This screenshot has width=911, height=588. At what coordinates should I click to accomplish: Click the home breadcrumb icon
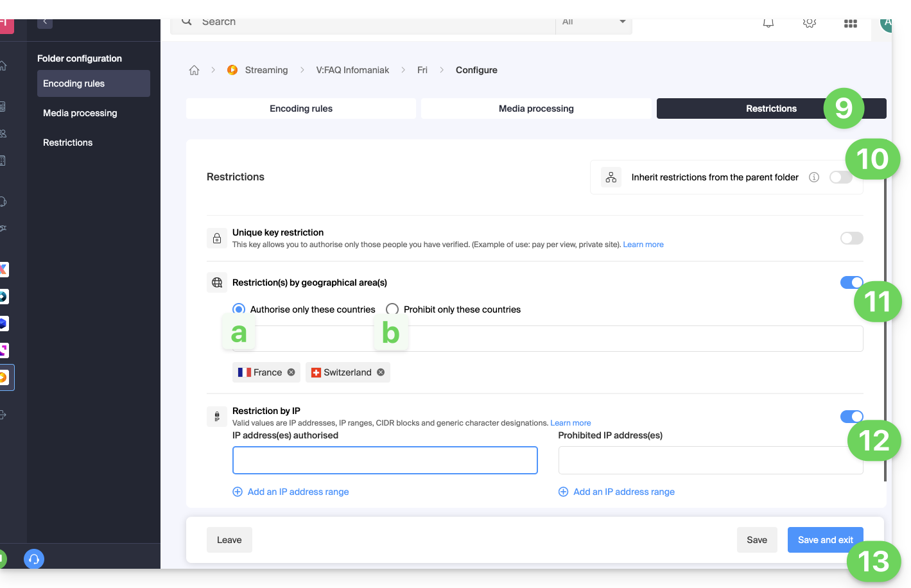194,70
